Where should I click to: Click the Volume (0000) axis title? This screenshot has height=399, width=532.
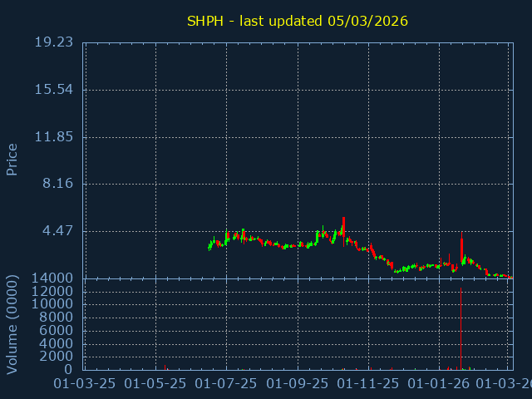click(12, 323)
